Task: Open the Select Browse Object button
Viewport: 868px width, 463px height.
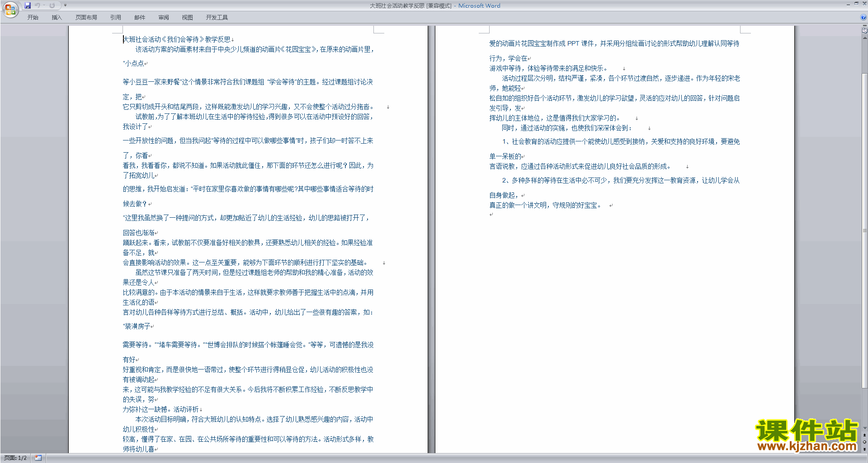Action: point(864,442)
